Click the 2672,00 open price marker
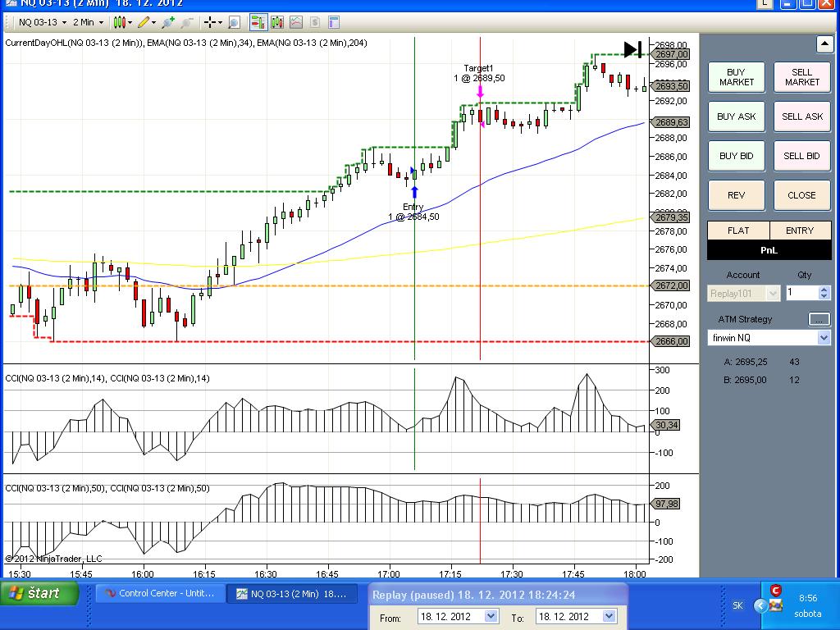 (x=671, y=285)
